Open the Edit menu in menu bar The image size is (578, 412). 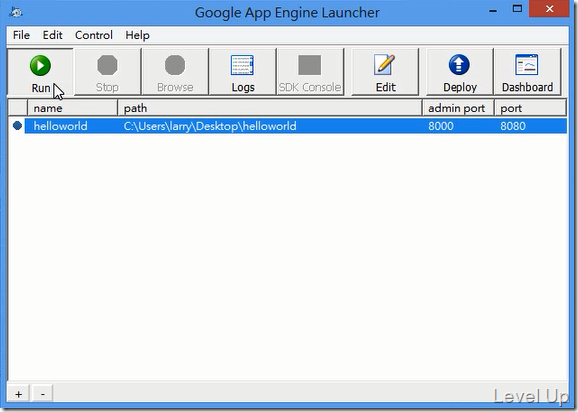[x=52, y=35]
